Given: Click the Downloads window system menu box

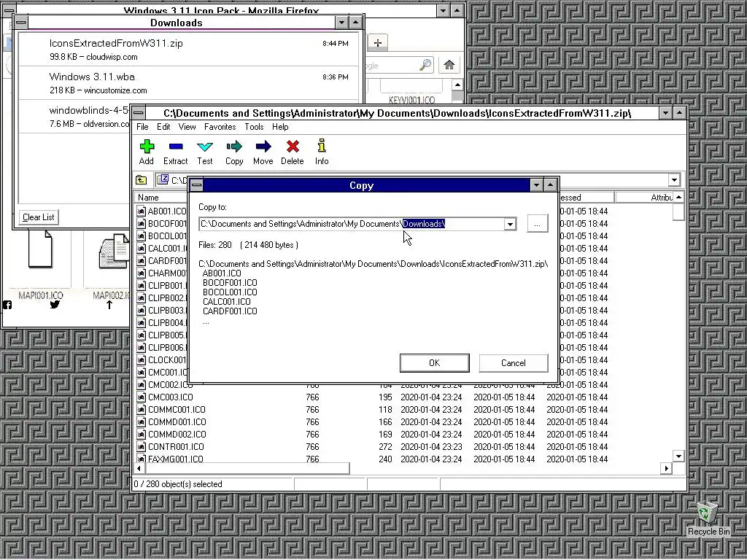Looking at the screenshot, I should [20, 23].
